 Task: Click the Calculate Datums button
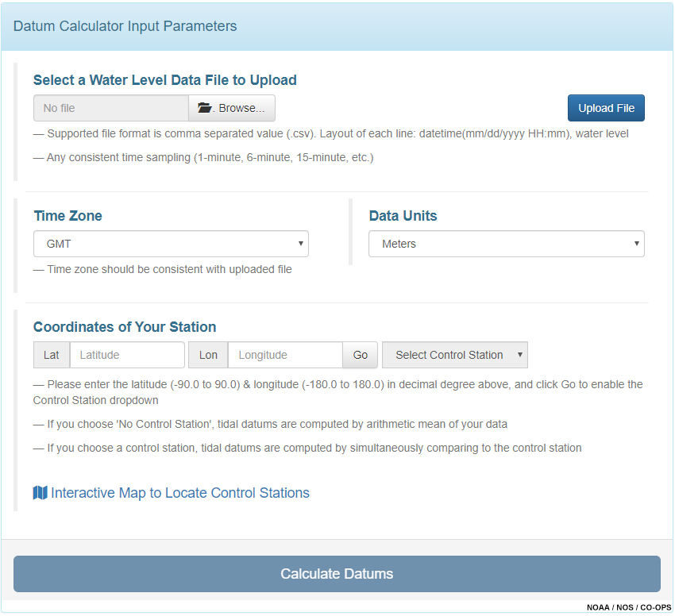pos(337,574)
